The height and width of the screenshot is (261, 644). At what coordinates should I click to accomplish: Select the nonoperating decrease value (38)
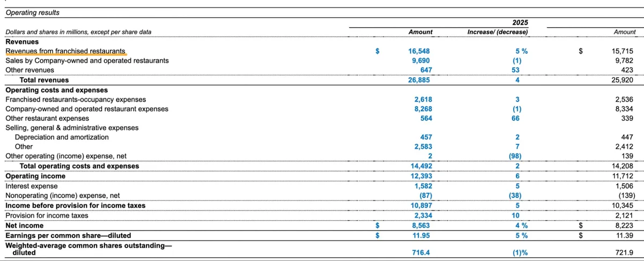[515, 195]
